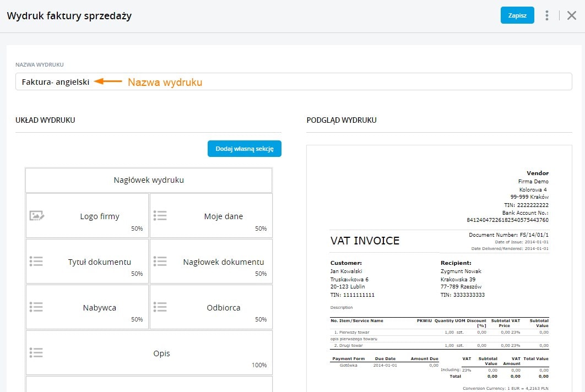Select the Moje dane section label
This screenshot has height=392, width=585.
tap(224, 216)
